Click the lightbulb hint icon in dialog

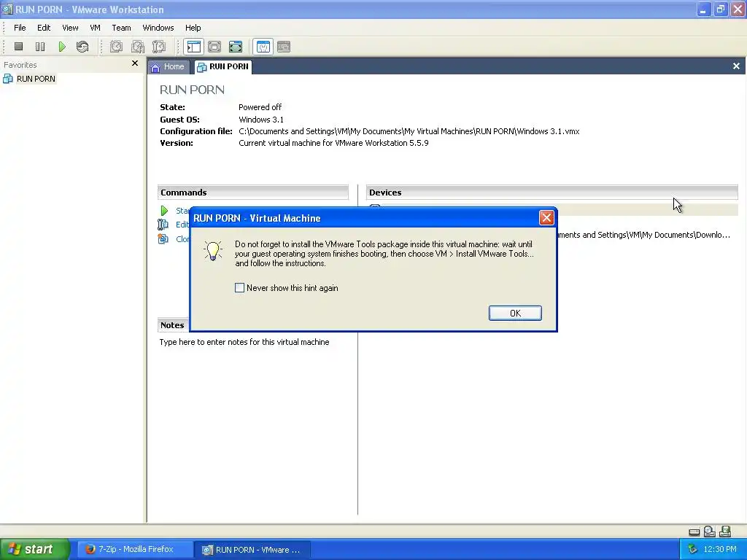[213, 251]
